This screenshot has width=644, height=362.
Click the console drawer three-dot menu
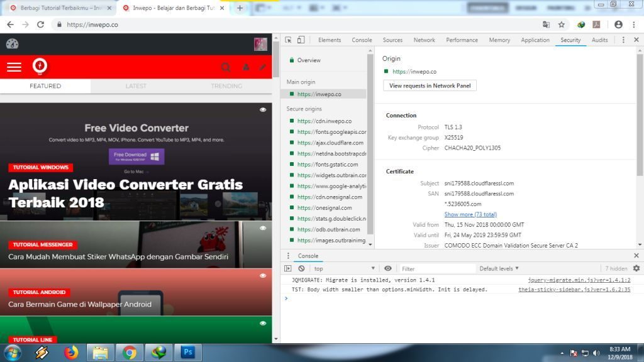coord(288,256)
